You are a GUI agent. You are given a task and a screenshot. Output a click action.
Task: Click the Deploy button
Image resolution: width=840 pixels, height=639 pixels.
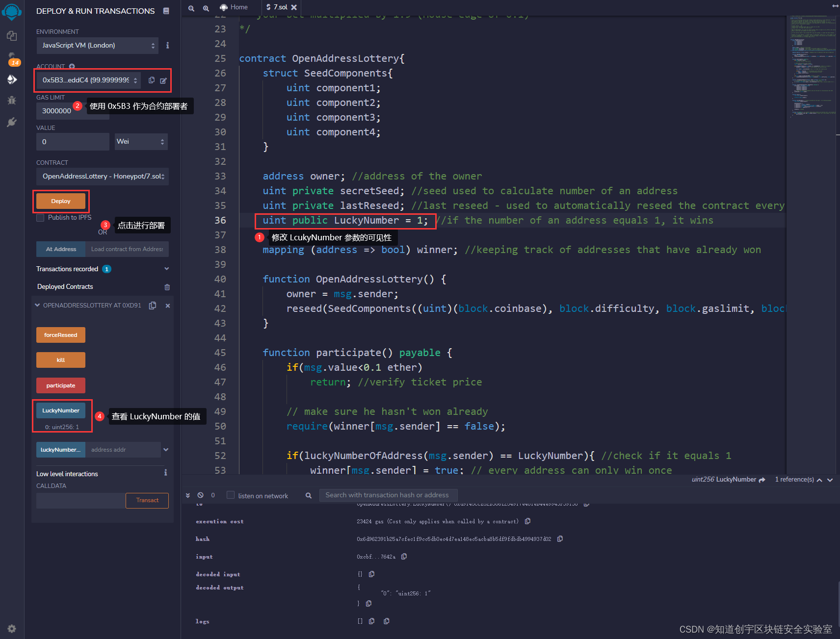(61, 201)
